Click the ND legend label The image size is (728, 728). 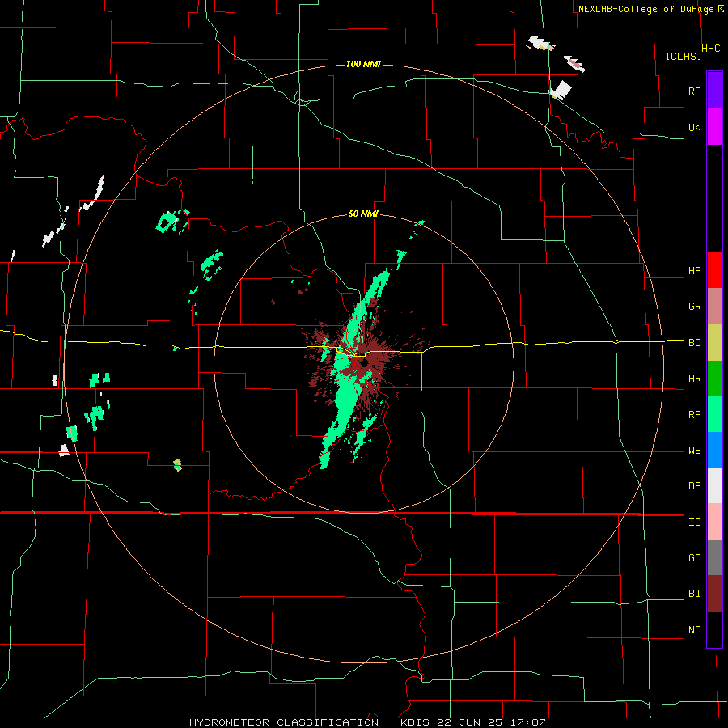694,630
